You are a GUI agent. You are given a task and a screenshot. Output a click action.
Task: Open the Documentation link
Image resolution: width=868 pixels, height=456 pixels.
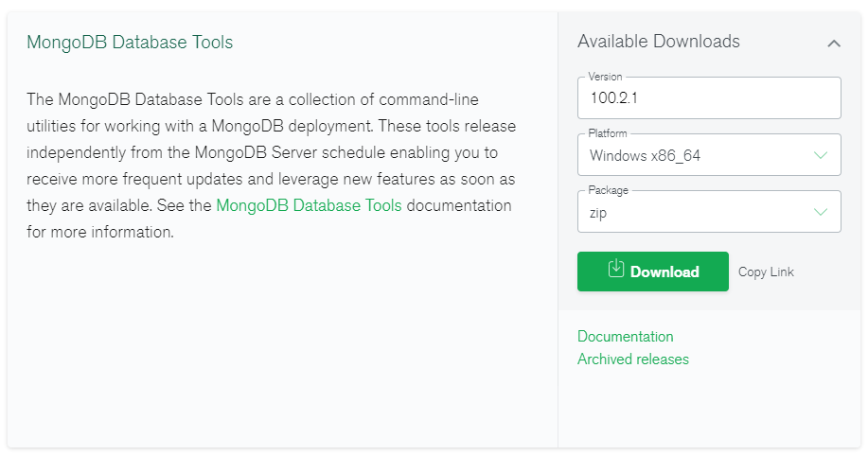click(625, 337)
